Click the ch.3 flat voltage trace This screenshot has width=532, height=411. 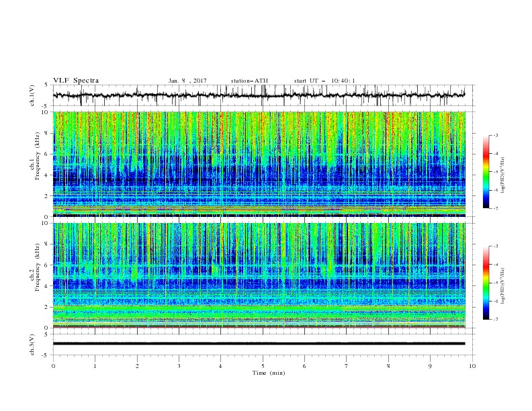pos(259,344)
